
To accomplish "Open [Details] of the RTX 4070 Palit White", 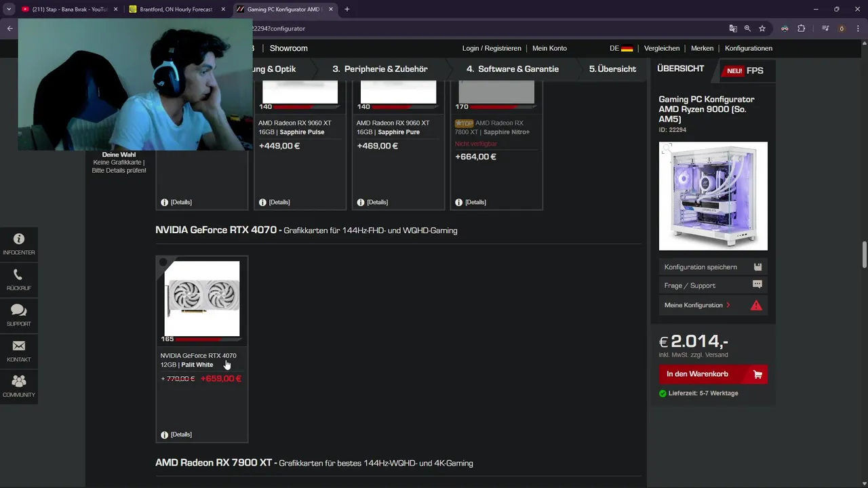I will point(181,434).
